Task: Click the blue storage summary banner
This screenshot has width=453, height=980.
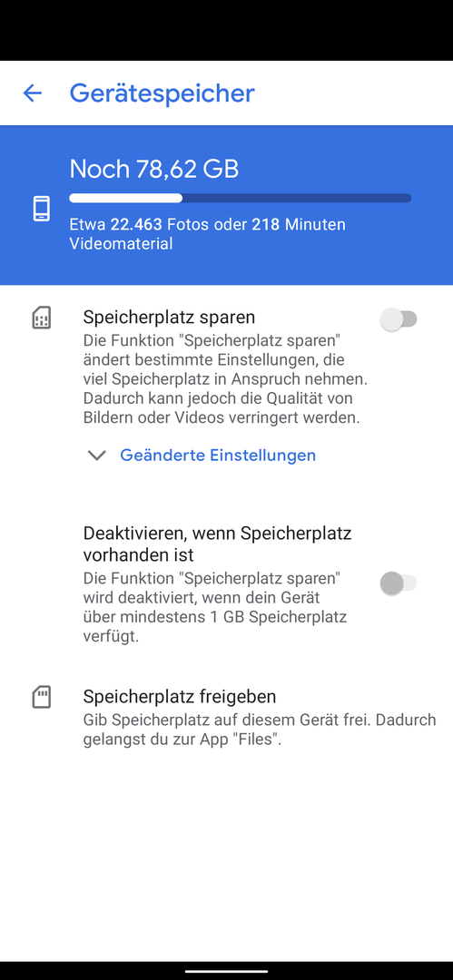Action: tap(227, 205)
